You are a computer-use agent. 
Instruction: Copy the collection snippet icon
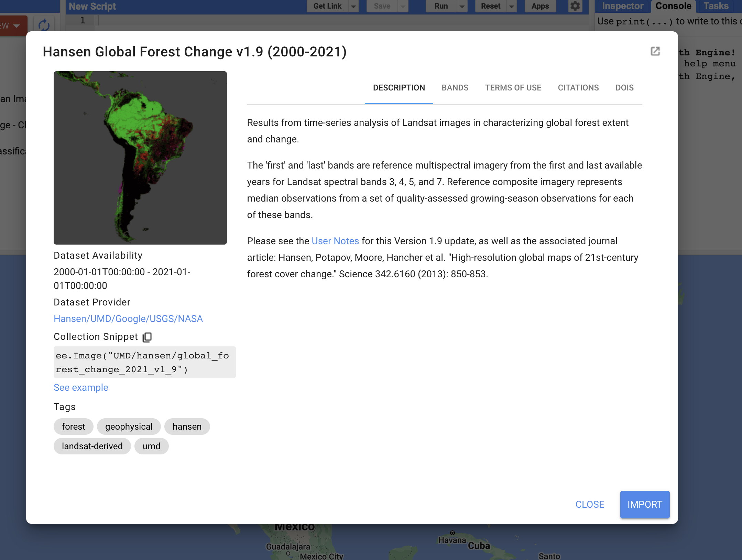click(148, 337)
